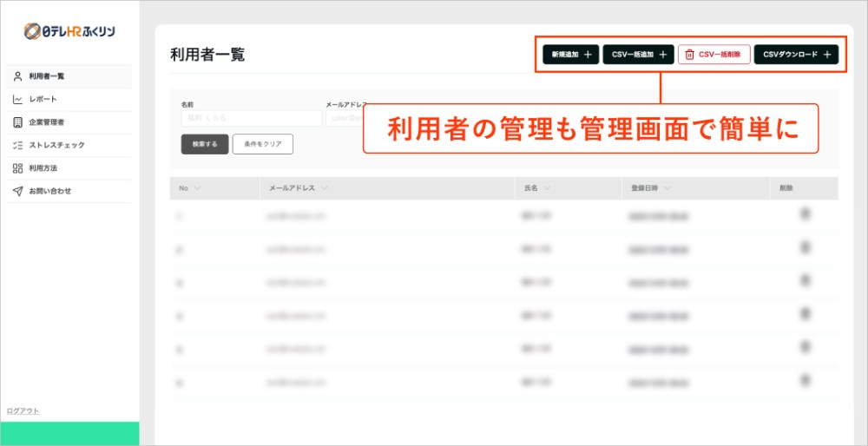Click the grid icon beside 利用方法
The width and height of the screenshot is (868, 446).
coord(17,168)
